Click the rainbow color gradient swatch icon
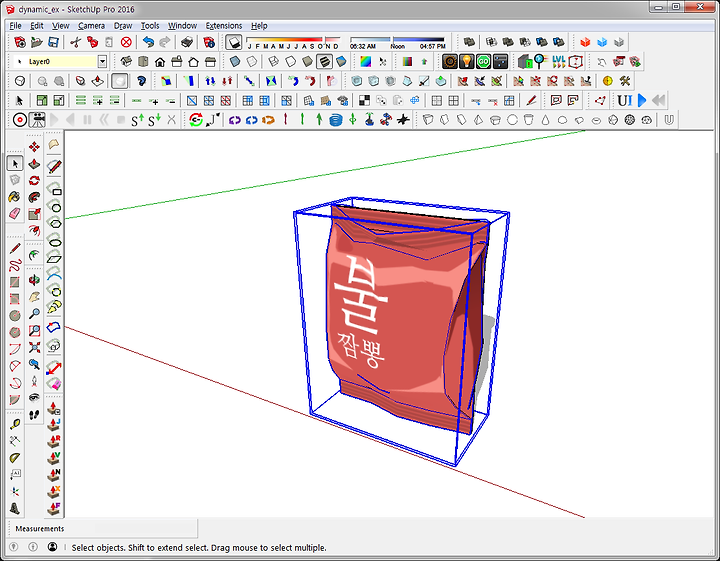 (366, 62)
